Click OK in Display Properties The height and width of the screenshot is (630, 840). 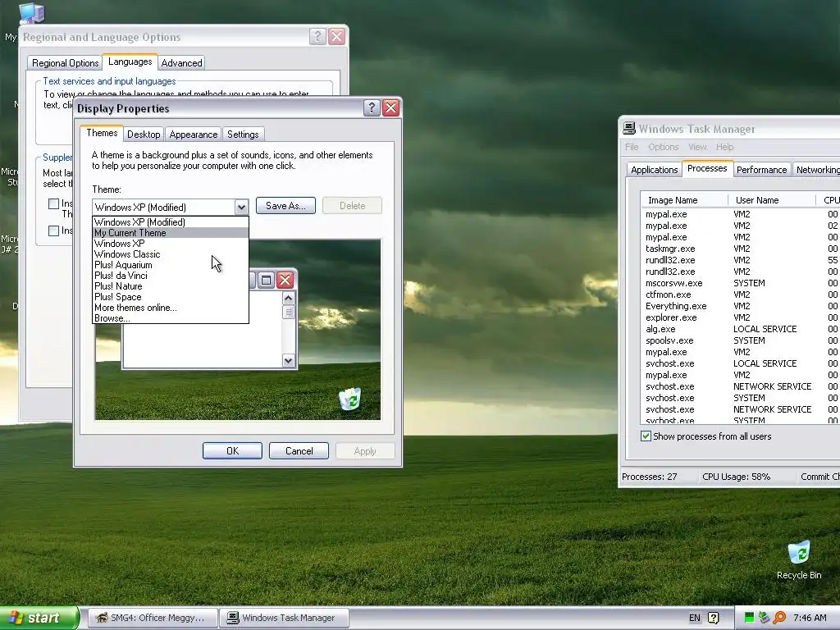232,450
